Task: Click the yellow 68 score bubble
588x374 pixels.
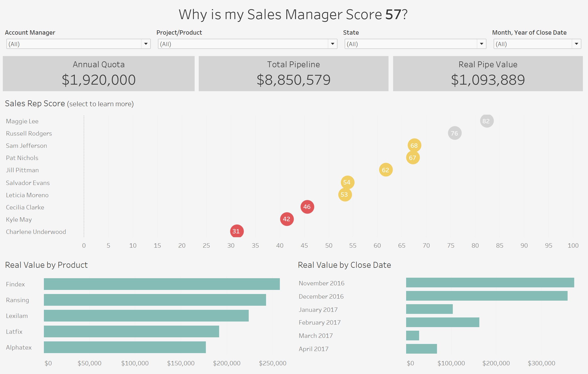Action: (x=414, y=145)
